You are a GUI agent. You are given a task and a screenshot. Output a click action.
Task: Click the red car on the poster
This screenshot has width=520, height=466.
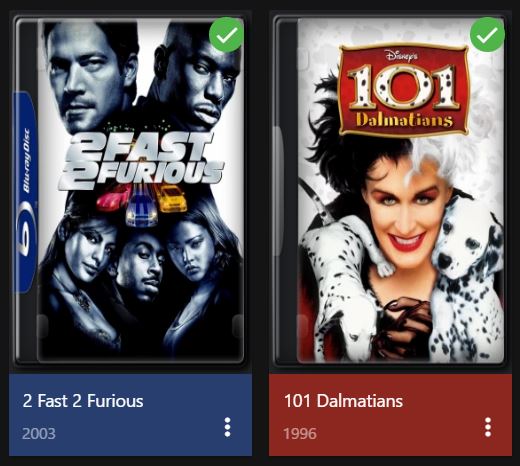tap(114, 199)
